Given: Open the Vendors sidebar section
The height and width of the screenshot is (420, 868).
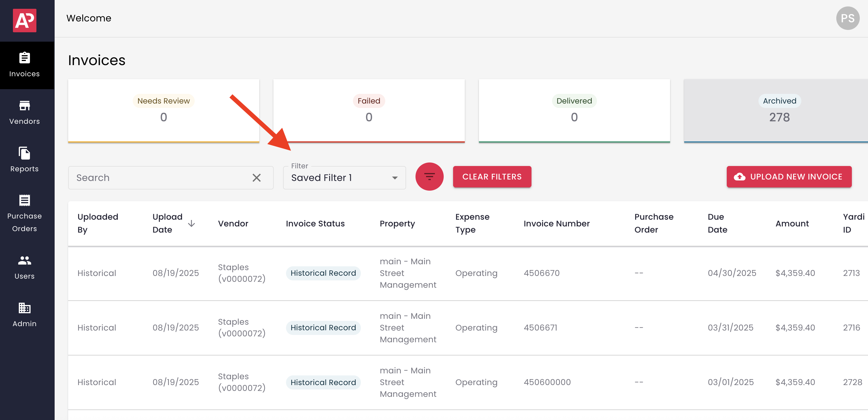Looking at the screenshot, I should 25,113.
